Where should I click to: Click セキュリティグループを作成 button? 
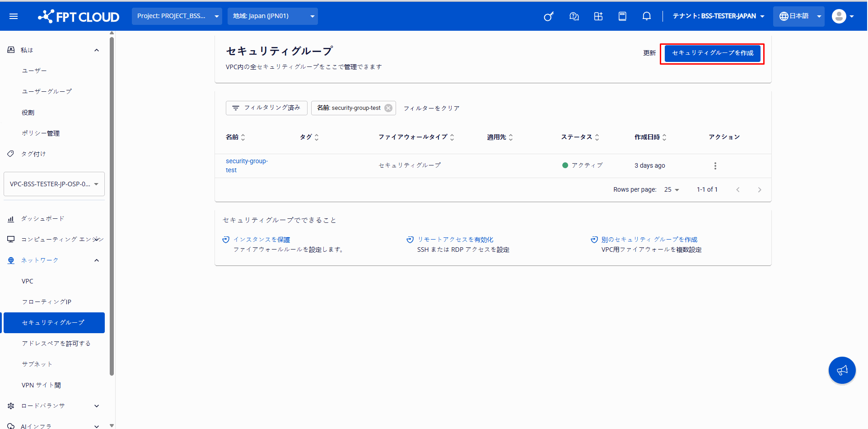[713, 53]
